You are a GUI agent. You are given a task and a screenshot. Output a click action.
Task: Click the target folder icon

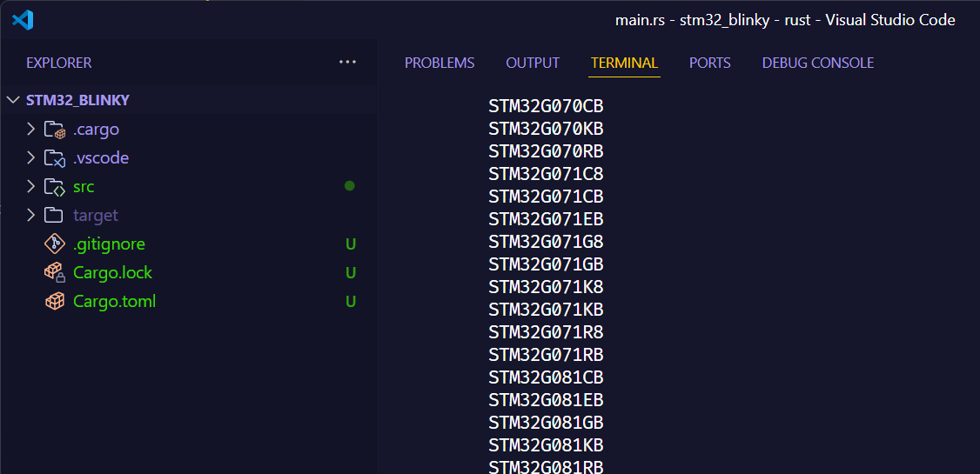tap(55, 216)
